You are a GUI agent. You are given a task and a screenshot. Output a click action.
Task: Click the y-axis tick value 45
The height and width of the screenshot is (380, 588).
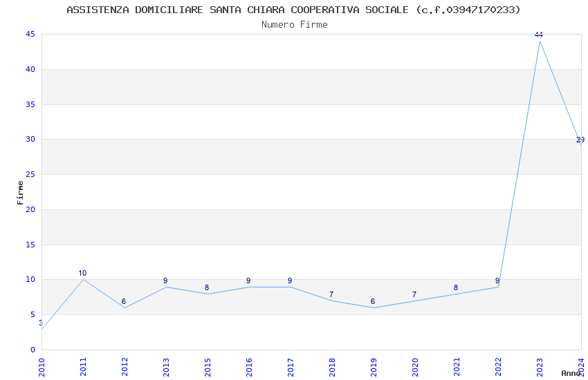click(x=30, y=35)
